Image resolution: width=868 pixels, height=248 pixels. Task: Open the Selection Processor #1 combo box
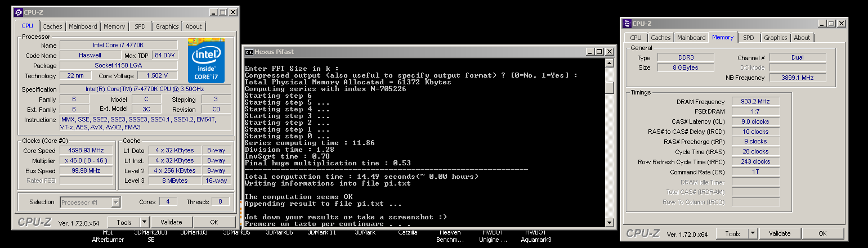(90, 202)
